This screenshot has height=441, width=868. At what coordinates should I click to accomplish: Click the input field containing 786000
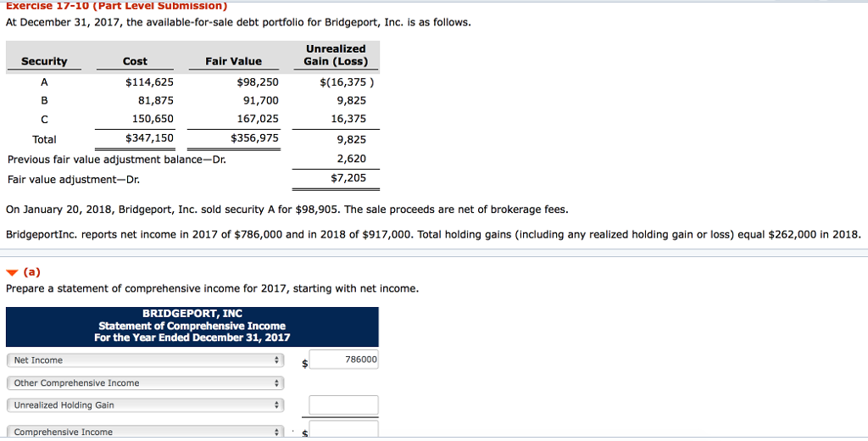click(x=343, y=360)
